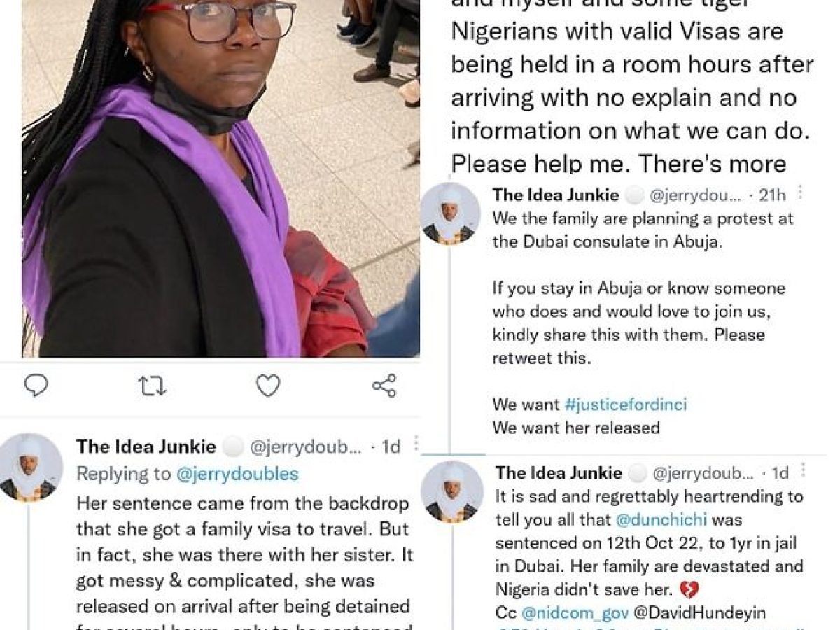840x630 pixels.
Task: Click the reply speech bubble icon
Action: 36,386
